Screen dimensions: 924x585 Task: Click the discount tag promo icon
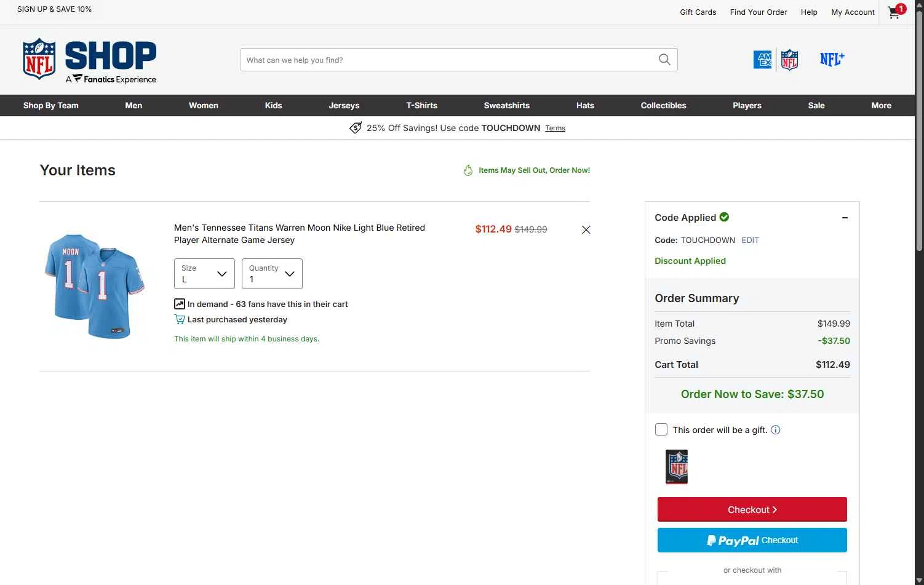pyautogui.click(x=356, y=128)
